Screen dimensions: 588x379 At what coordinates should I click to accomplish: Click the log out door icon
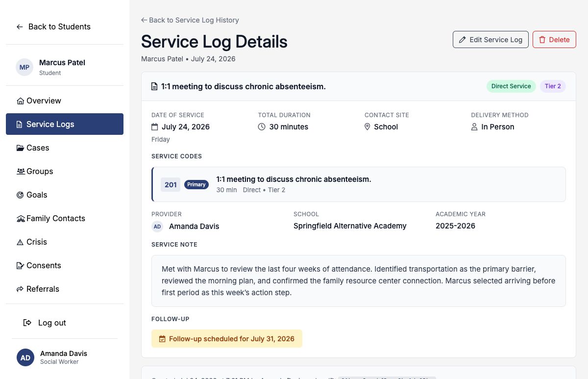[27, 323]
